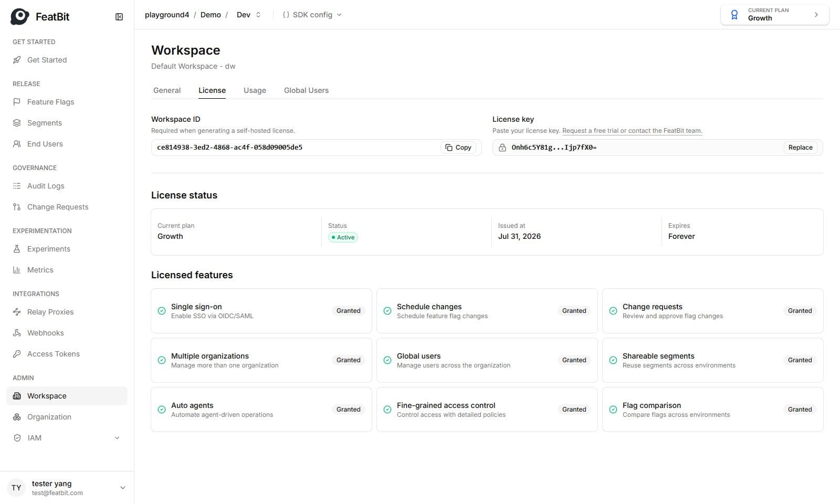
Task: Click the Growth value under Current plan
Action: (170, 236)
